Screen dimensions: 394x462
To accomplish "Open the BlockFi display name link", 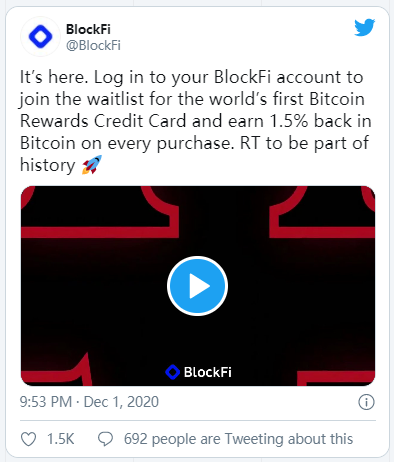I will tap(88, 29).
